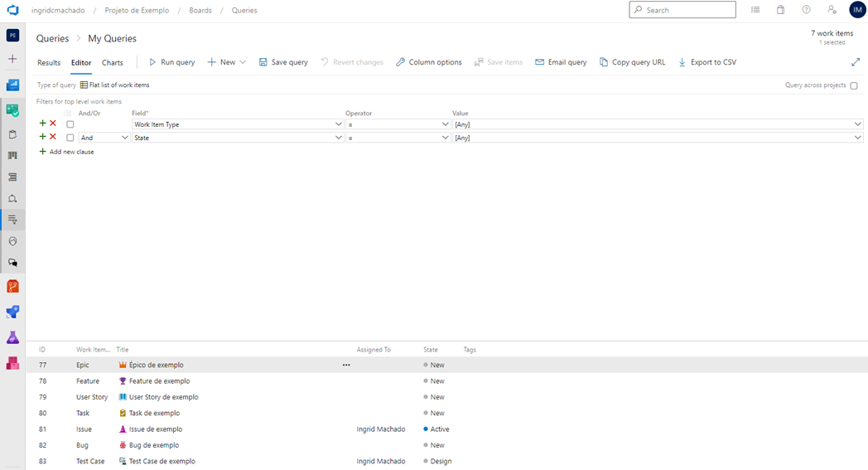Click Add new clause
This screenshot has height=470, width=868.
click(x=66, y=152)
